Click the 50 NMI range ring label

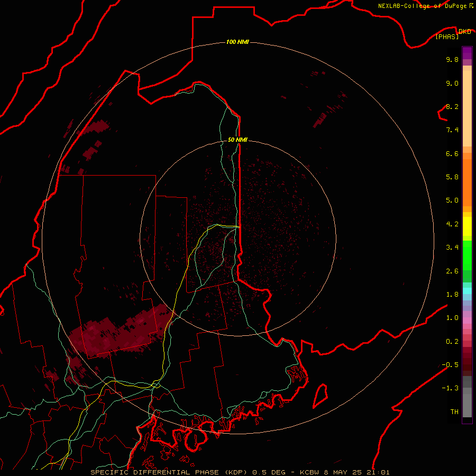point(237,140)
